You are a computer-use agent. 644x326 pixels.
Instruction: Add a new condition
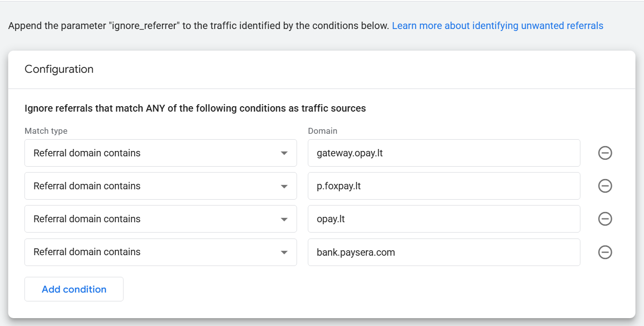pyautogui.click(x=74, y=289)
